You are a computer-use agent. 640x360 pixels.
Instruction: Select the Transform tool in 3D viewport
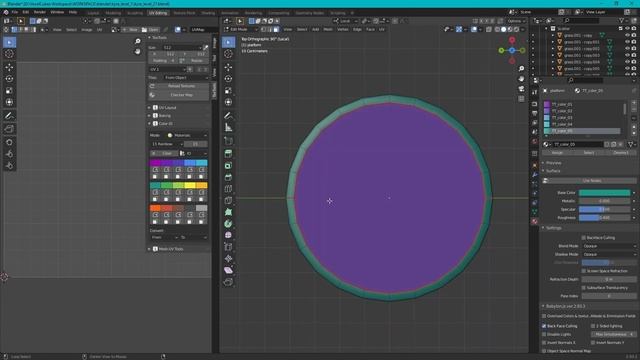point(229,102)
